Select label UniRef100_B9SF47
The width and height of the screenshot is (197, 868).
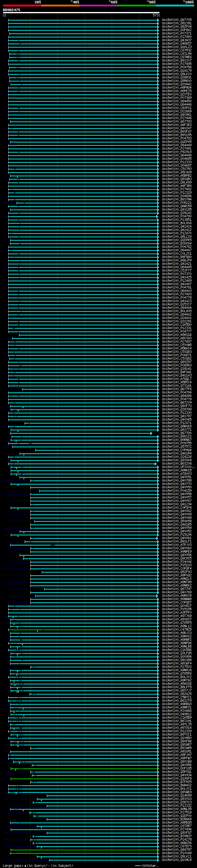click(x=177, y=131)
